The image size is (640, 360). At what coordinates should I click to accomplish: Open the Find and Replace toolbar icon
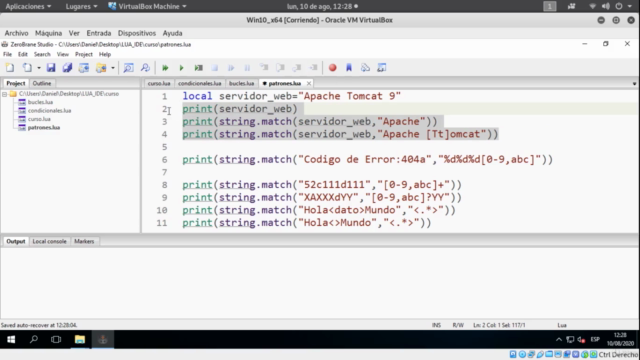(145, 68)
